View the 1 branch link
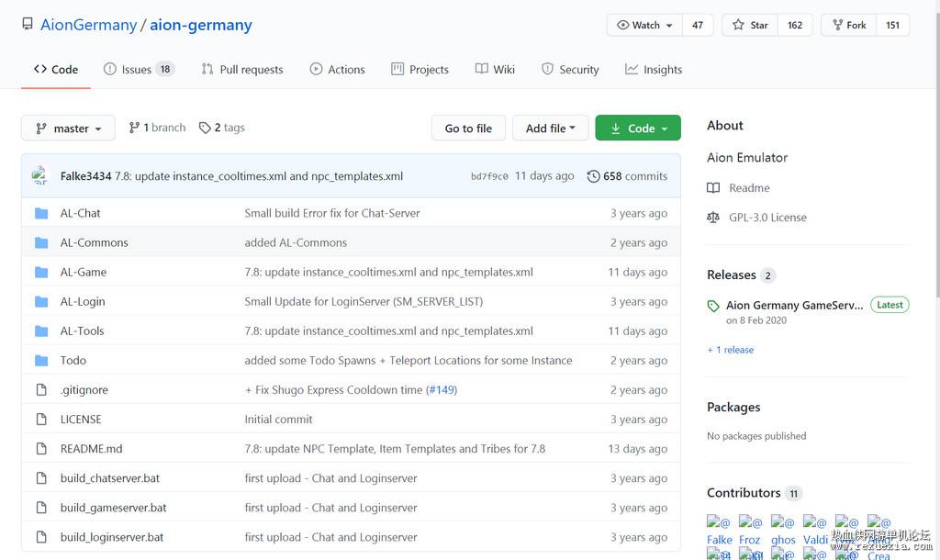The width and height of the screenshot is (940, 560). point(157,128)
